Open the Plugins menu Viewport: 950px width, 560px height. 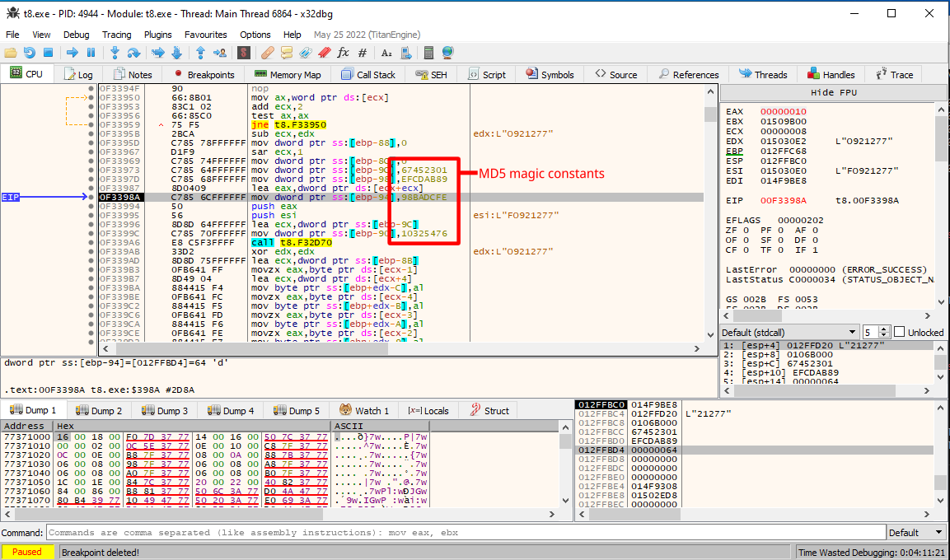click(157, 35)
